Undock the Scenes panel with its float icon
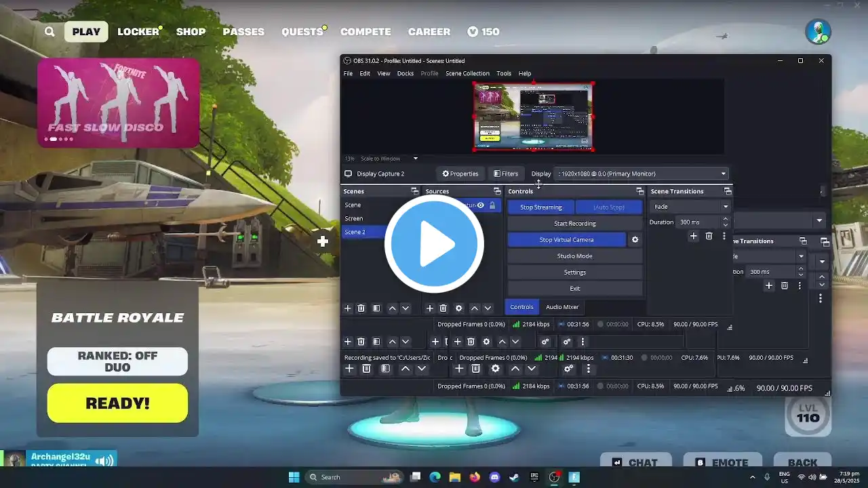The width and height of the screenshot is (868, 488). pos(414,192)
